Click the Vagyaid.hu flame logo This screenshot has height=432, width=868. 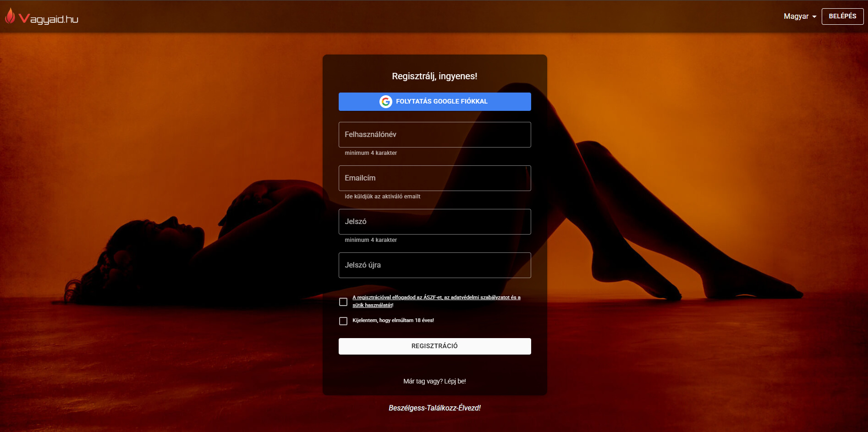pos(42,17)
